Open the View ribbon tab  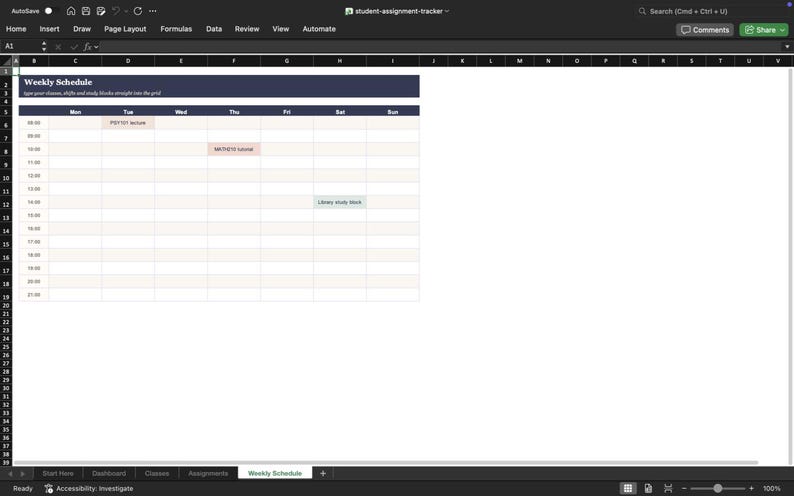(281, 29)
